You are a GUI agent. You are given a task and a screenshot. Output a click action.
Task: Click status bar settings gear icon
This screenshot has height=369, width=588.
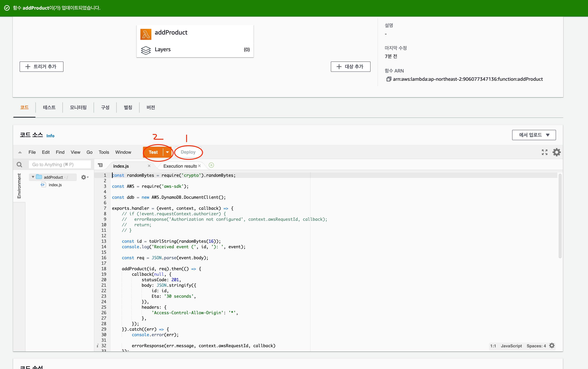(x=552, y=346)
